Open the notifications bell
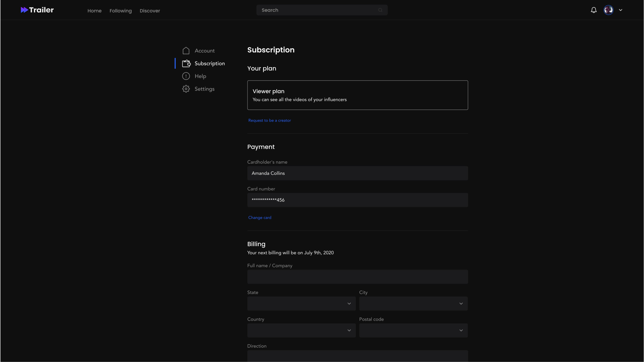 pyautogui.click(x=594, y=10)
